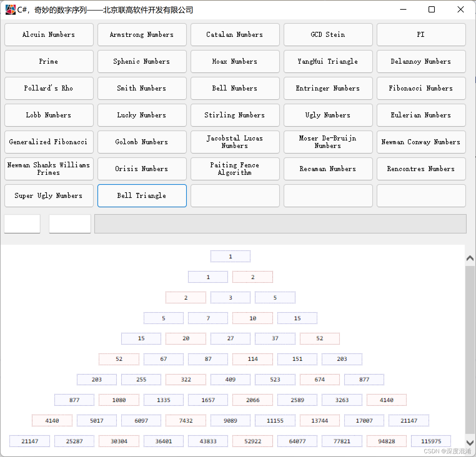
Task: Click Newman Shanks Williams Primes
Action: pos(49,169)
